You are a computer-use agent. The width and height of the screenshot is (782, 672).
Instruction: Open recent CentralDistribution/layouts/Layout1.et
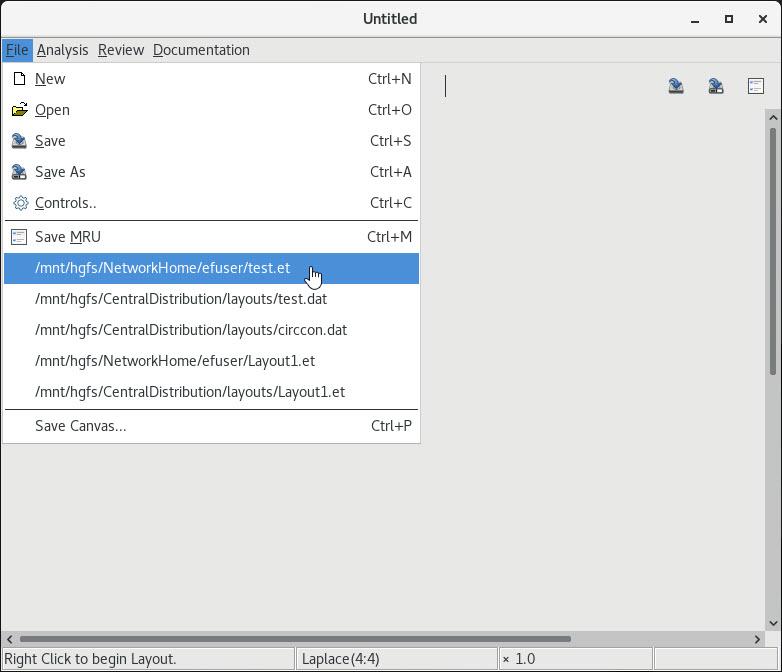pos(190,392)
